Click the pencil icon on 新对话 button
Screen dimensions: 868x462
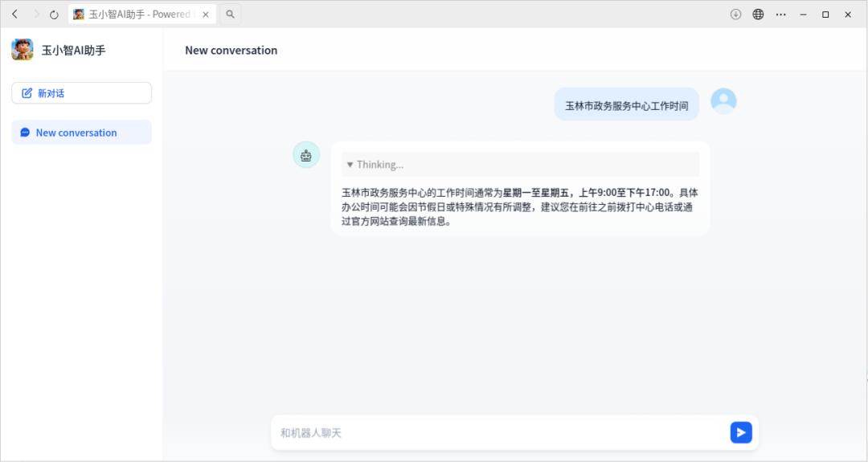tap(27, 93)
